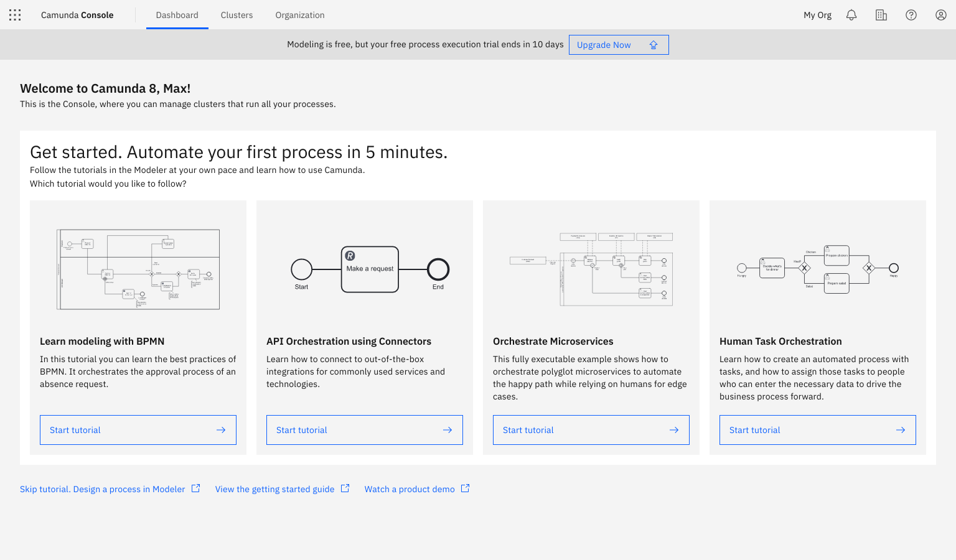This screenshot has width=956, height=560.
Task: Open the help question mark icon
Action: tap(911, 15)
